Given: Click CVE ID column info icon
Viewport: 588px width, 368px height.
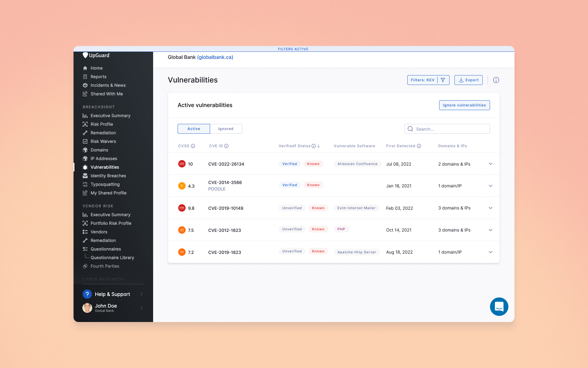Looking at the screenshot, I should coord(226,146).
